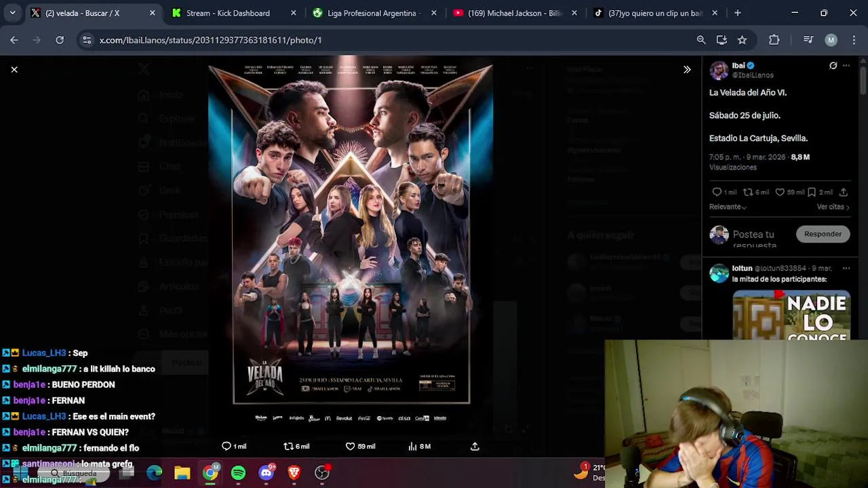The width and height of the screenshot is (868, 488).
Task: Open more options on Ibai's post
Action: 846,66
